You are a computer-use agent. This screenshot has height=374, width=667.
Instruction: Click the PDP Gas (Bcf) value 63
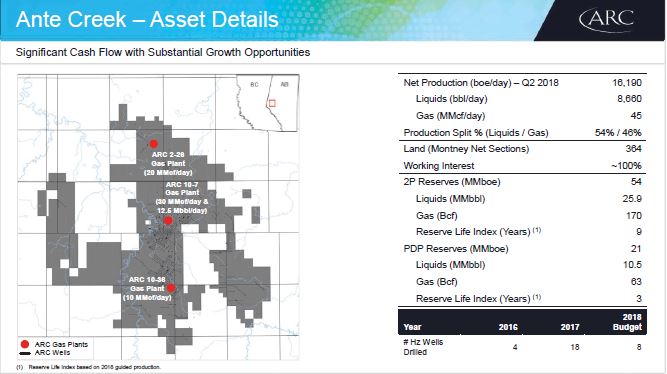pos(636,282)
